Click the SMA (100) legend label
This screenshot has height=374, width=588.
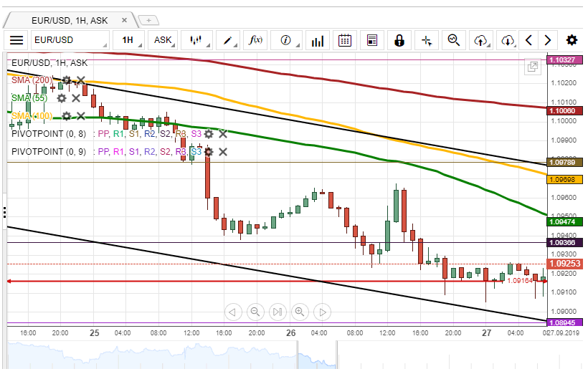tap(32, 116)
